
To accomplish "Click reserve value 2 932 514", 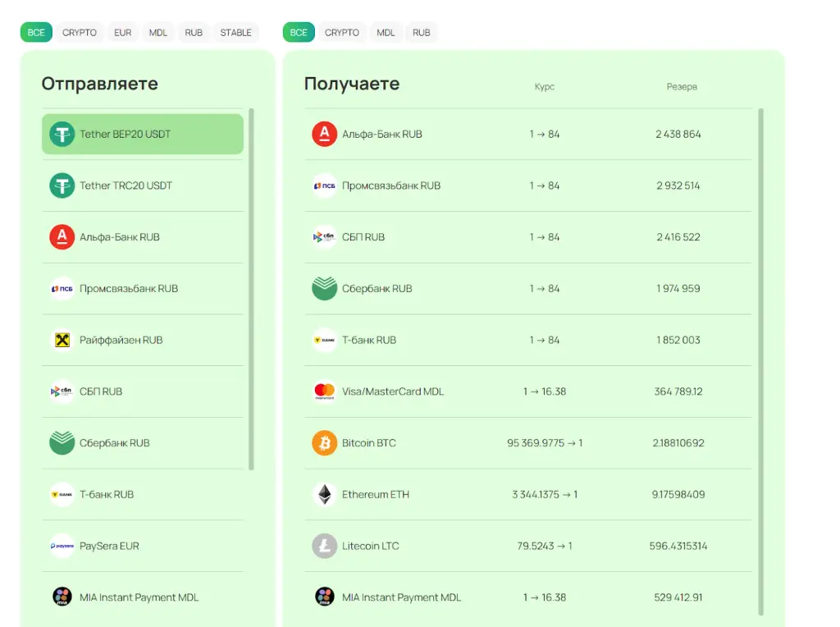I will coord(678,185).
